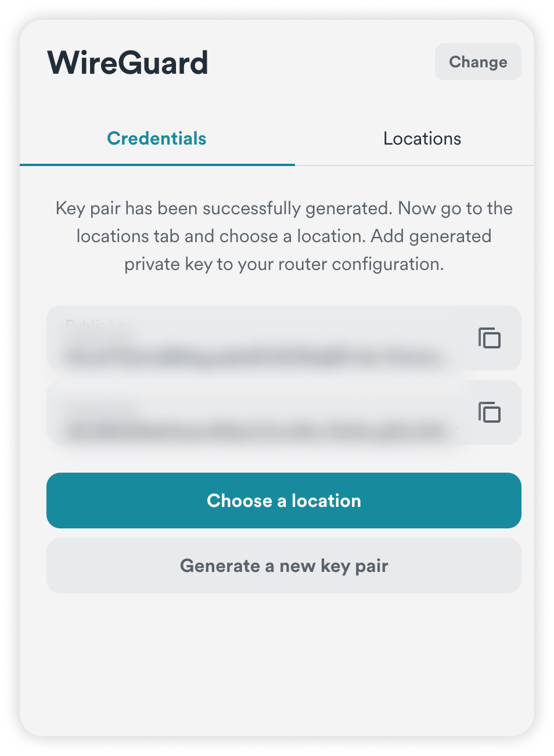Generate a new key pair
The height and width of the screenshot is (756, 554).
(x=284, y=566)
